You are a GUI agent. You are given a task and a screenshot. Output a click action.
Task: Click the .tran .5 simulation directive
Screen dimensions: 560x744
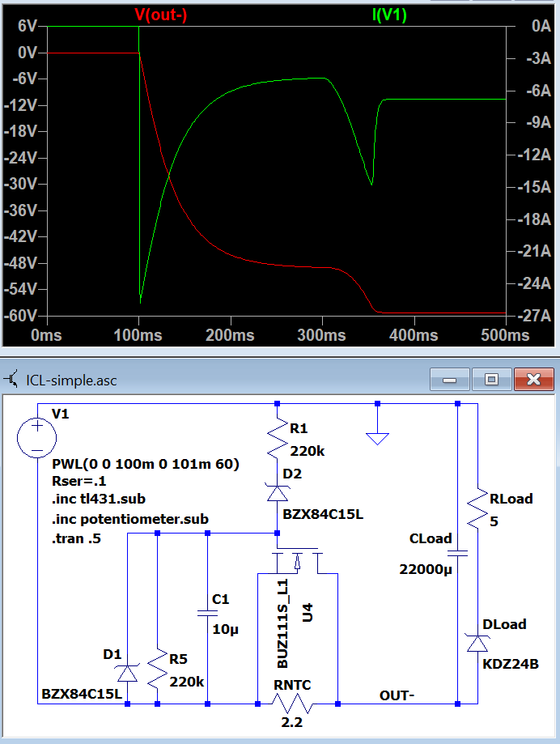click(x=76, y=538)
